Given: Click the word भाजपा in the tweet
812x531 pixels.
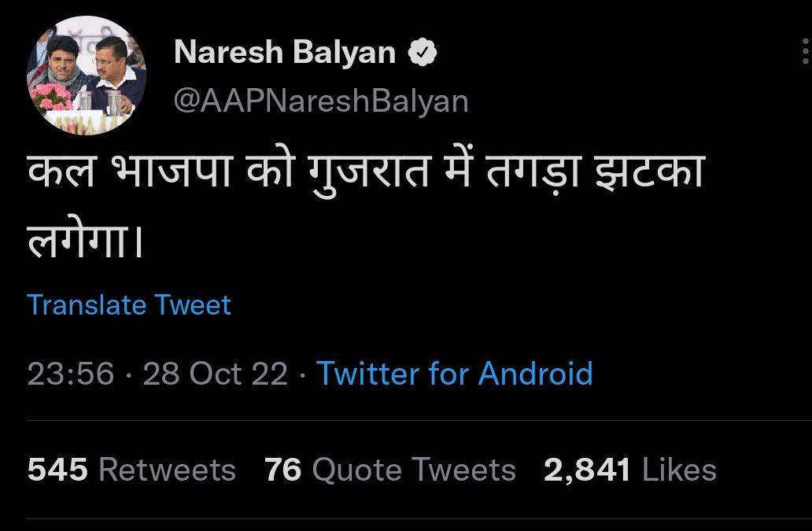Looking at the screenshot, I should (x=172, y=171).
